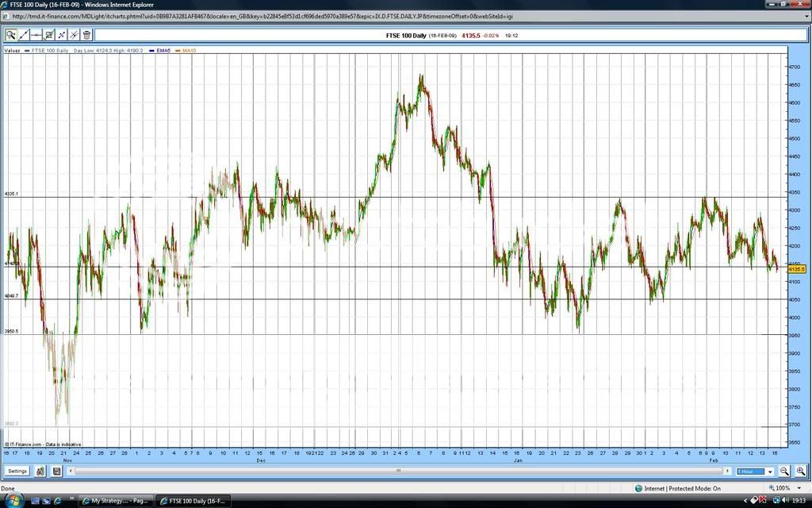
Task: Click the save chart icon
Action: pyautogui.click(x=56, y=471)
